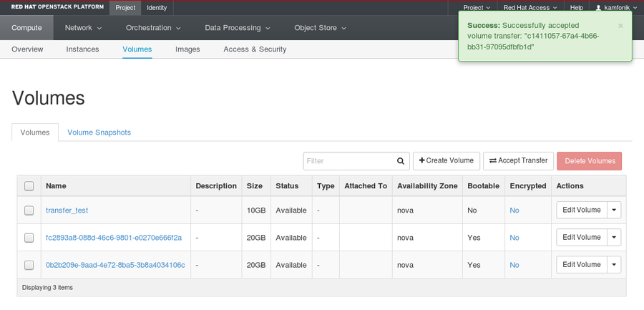Switch to the Identity top tab
This screenshot has height=310, width=644.
(x=157, y=8)
